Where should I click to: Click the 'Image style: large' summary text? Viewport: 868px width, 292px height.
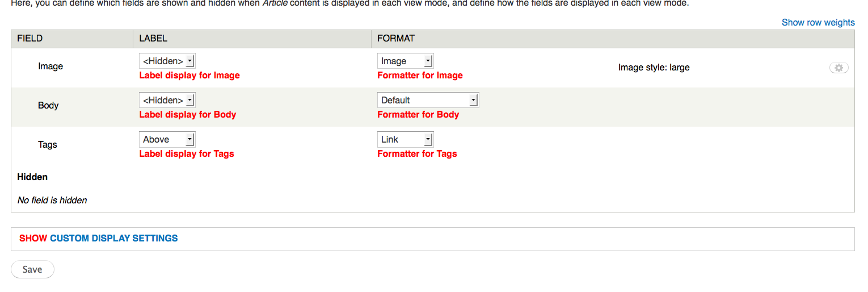click(x=654, y=68)
